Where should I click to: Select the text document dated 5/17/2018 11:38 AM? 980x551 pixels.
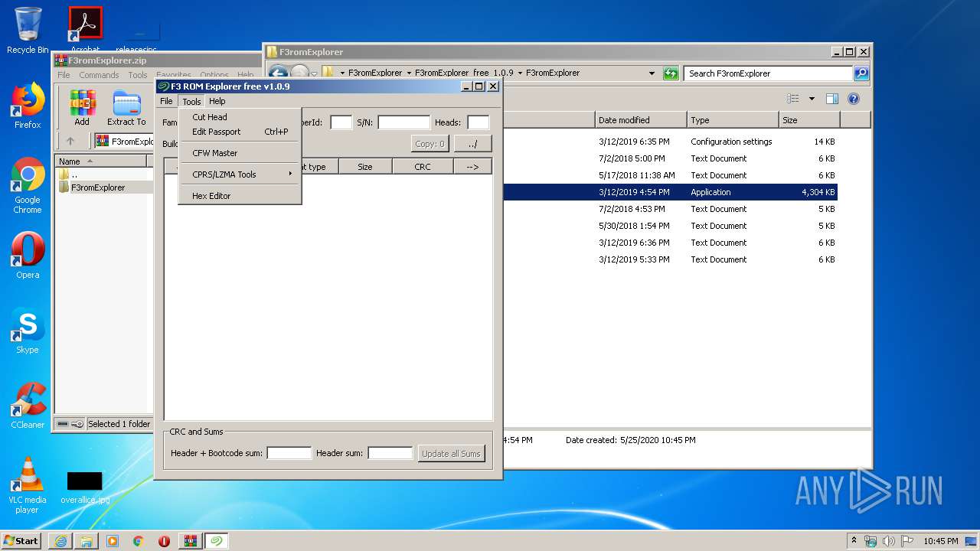pyautogui.click(x=670, y=175)
